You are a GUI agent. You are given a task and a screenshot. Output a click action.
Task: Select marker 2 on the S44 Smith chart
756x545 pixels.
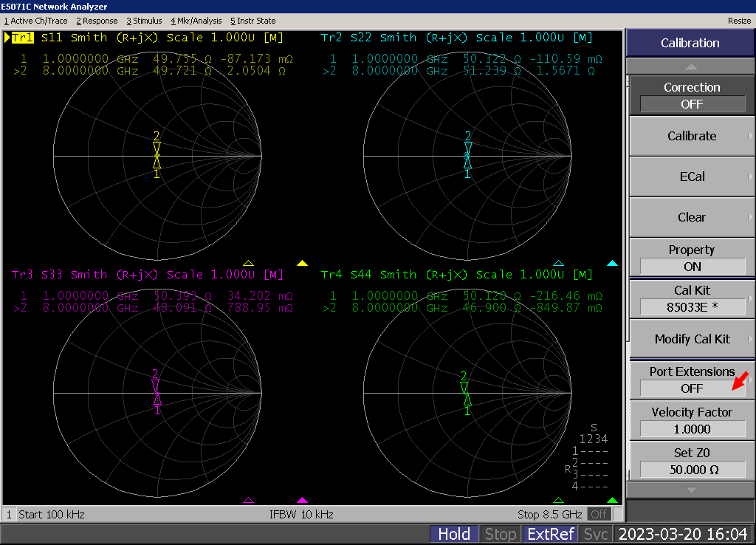click(x=464, y=386)
